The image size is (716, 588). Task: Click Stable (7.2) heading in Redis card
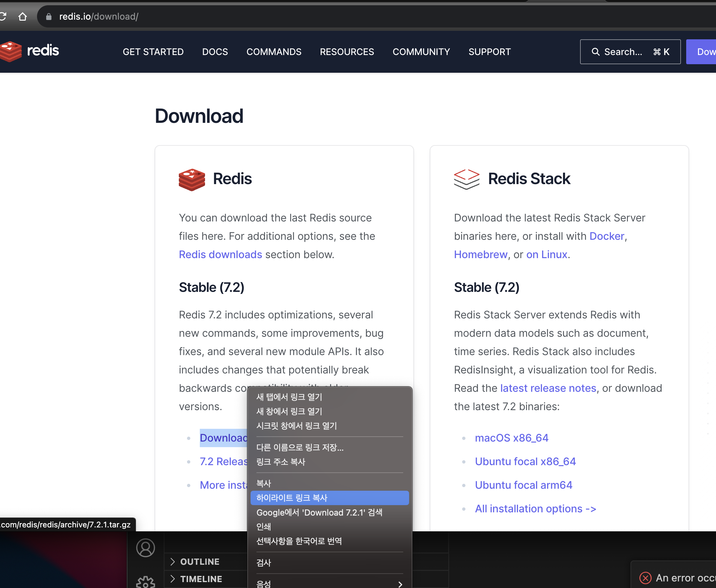[211, 288]
